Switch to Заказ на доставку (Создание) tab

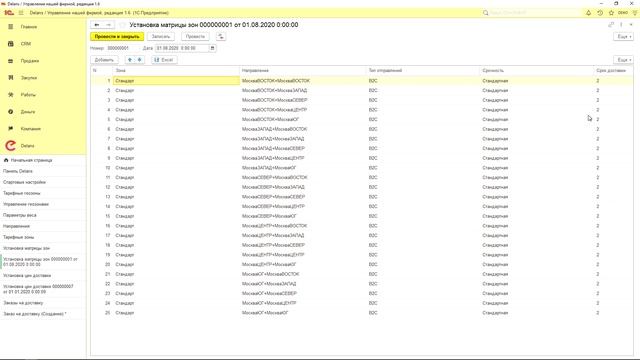35,314
